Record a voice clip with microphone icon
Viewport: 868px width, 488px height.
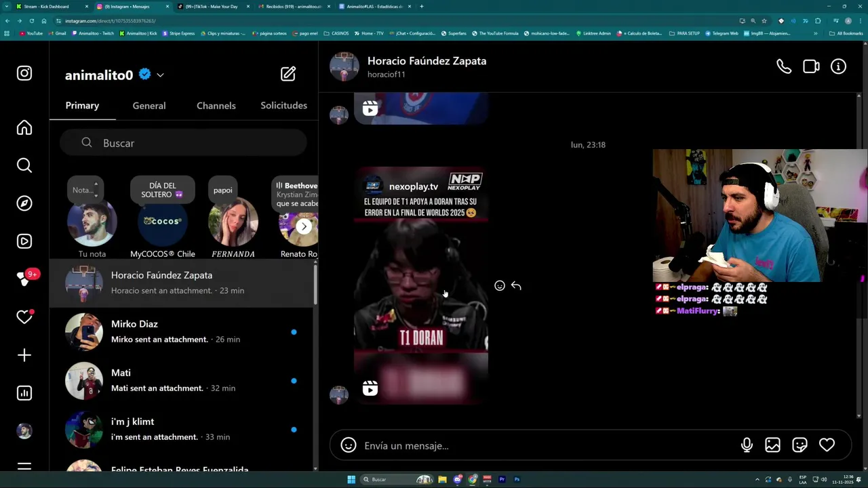tap(747, 445)
